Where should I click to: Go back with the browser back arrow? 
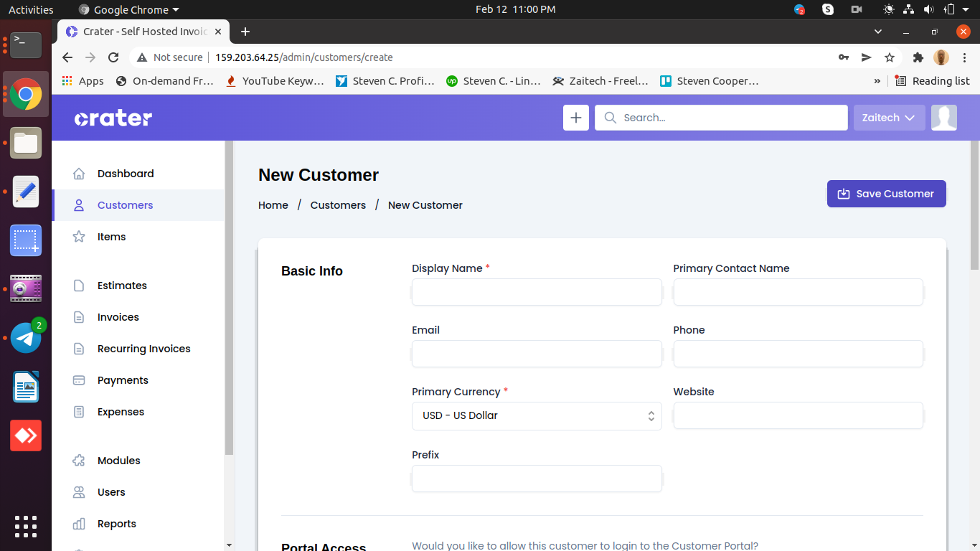67,57
